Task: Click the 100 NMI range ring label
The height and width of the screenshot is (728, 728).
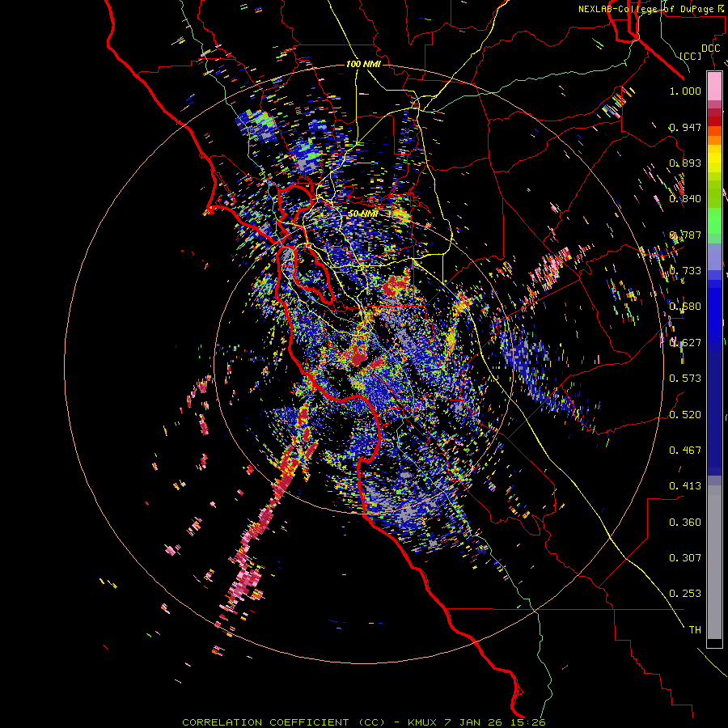Action: coord(363,64)
